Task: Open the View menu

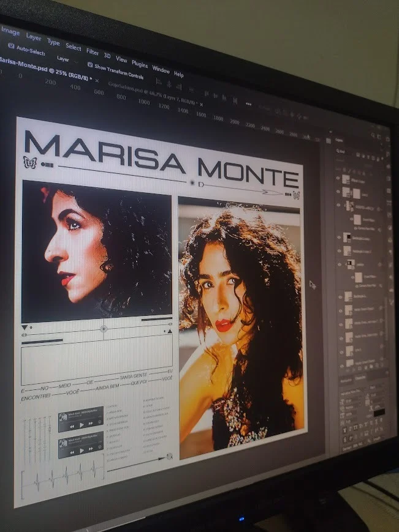Action: [x=121, y=59]
